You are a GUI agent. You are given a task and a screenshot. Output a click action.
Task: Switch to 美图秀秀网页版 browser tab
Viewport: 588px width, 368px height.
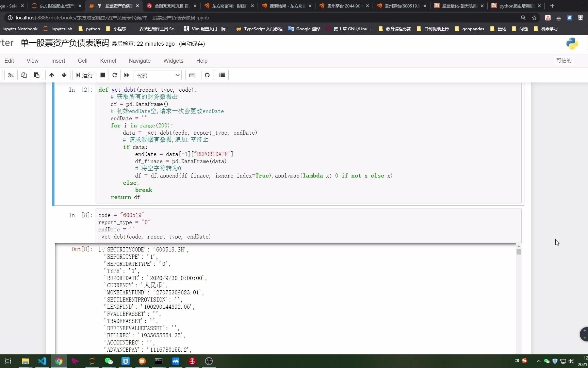click(x=172, y=6)
